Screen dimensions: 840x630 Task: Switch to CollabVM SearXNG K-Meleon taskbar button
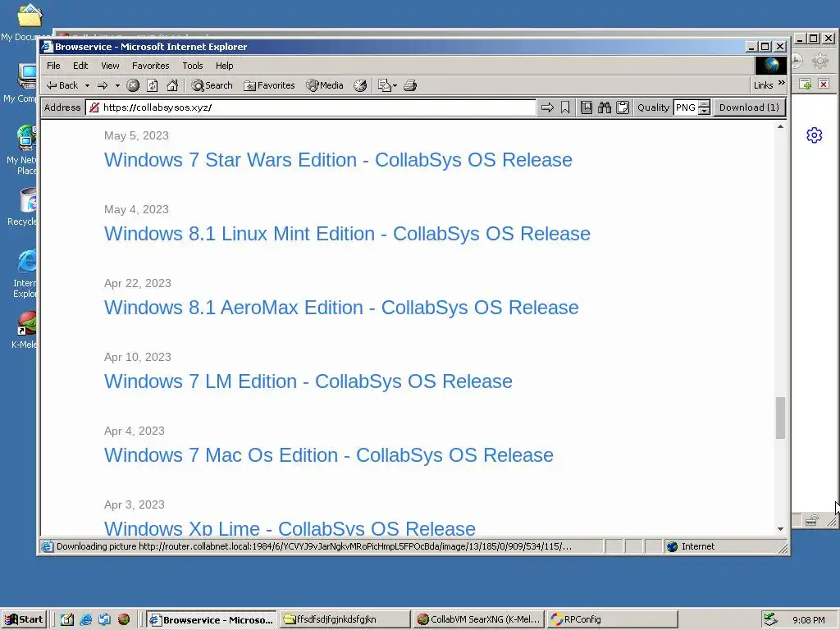[x=479, y=620]
